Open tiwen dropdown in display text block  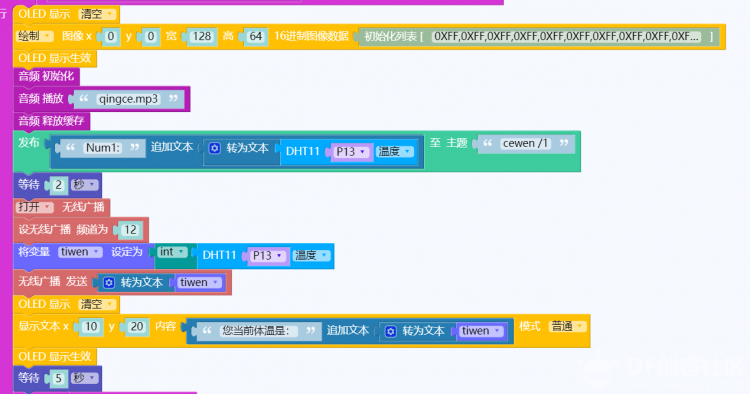482,331
